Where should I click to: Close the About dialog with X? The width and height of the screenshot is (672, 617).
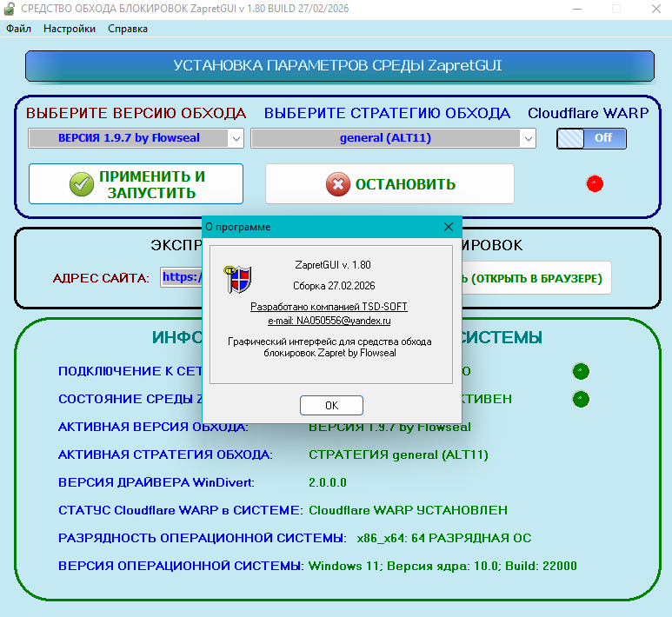(449, 227)
